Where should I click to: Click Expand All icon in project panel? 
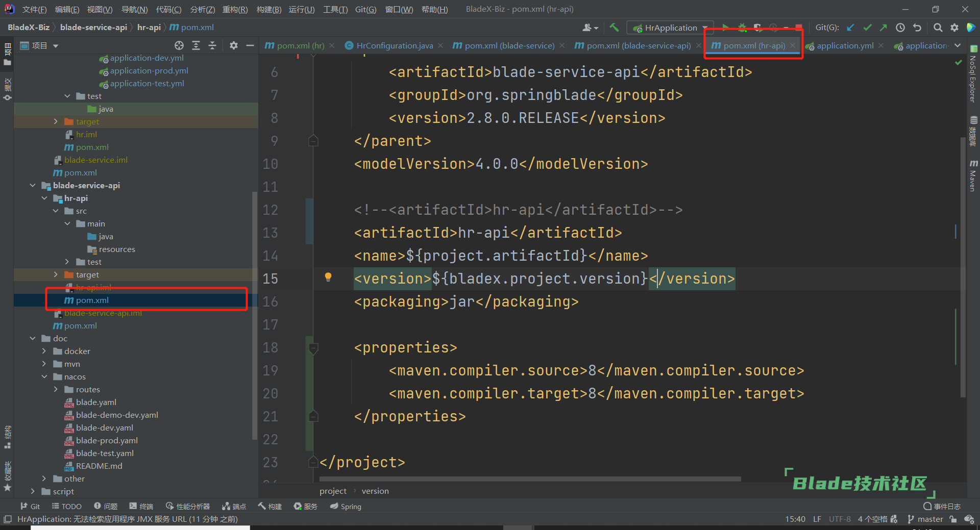(x=196, y=46)
